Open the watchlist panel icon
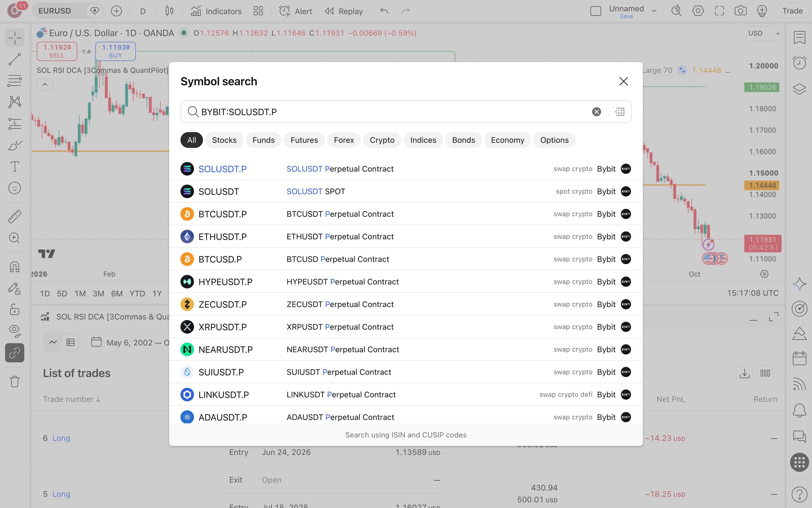812x508 pixels. pyautogui.click(x=799, y=37)
